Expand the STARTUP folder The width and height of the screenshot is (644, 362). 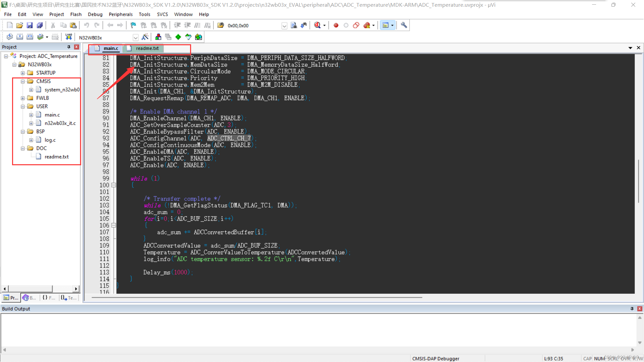(23, 73)
